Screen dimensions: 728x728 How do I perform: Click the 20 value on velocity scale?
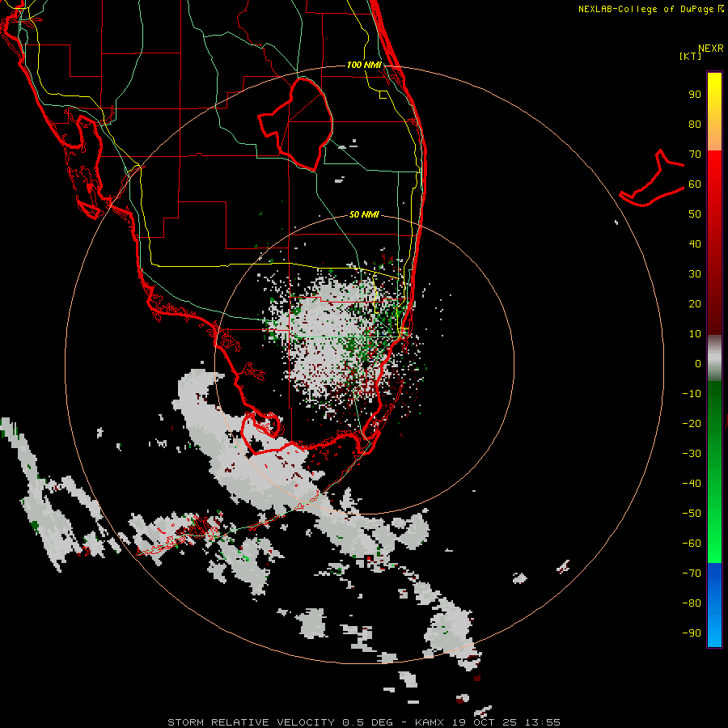tap(695, 304)
